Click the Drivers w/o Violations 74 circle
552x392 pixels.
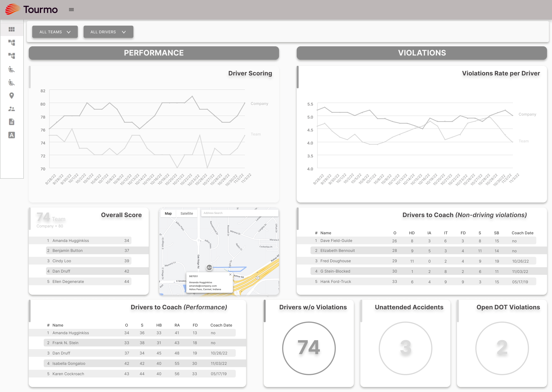309,348
